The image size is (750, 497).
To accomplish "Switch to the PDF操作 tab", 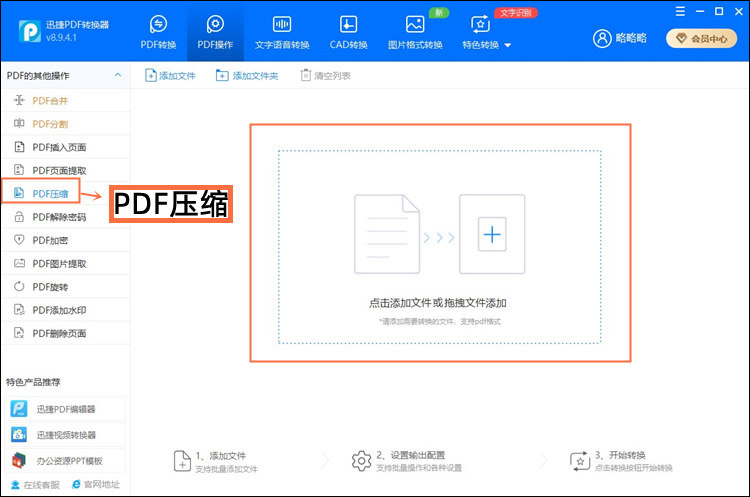I will [x=215, y=33].
